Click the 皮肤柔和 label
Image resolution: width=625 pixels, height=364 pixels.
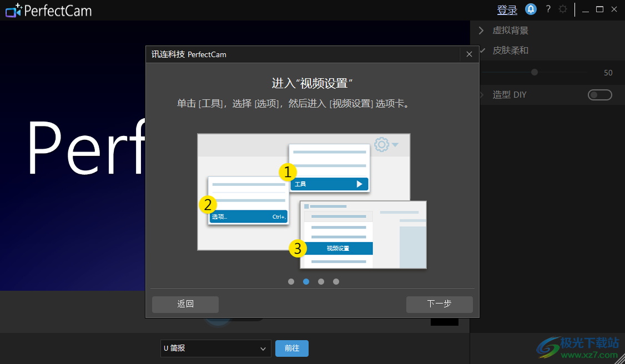pyautogui.click(x=510, y=50)
